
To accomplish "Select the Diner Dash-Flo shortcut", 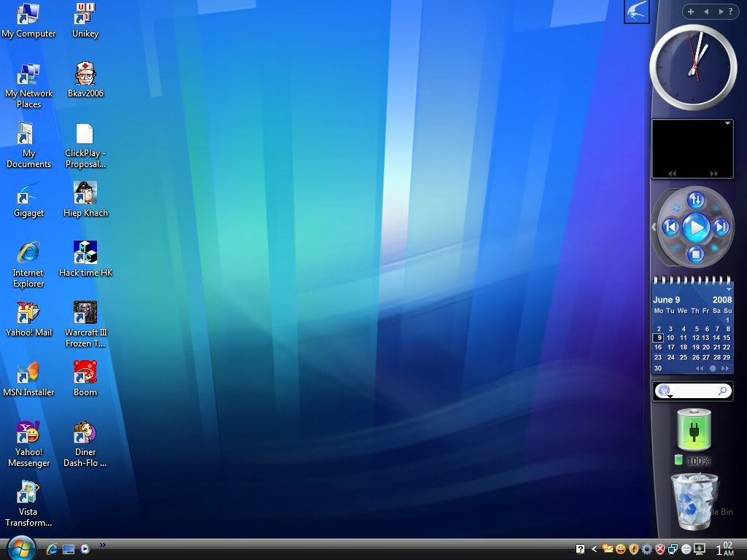I will pos(85,444).
